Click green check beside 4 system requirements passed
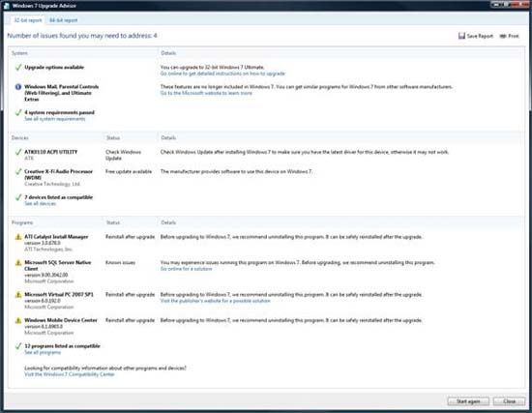This screenshot has height=413, width=532. tap(18, 112)
